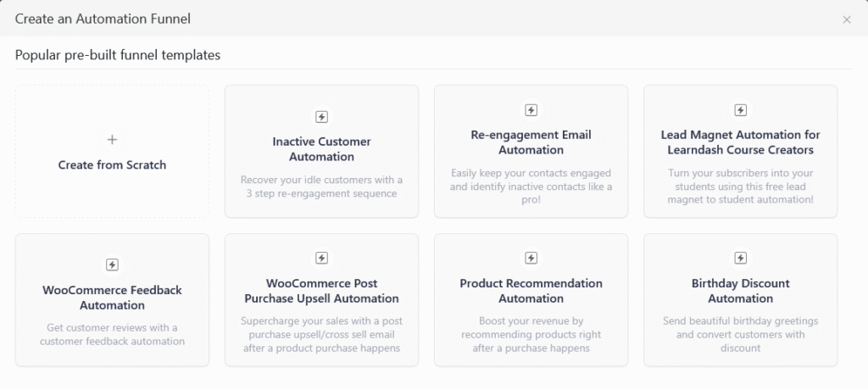The height and width of the screenshot is (390, 868).
Task: Click lightning icon on Product Recommendation Automation card
Action: 531,258
